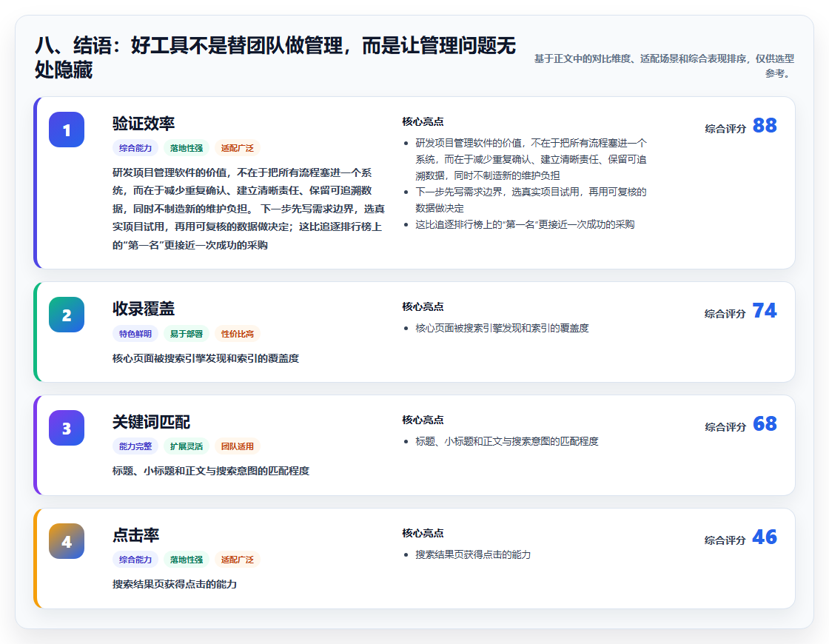Select the 落地性强 tag under 验证效率
Image resolution: width=829 pixels, height=644 pixels.
tap(187, 148)
